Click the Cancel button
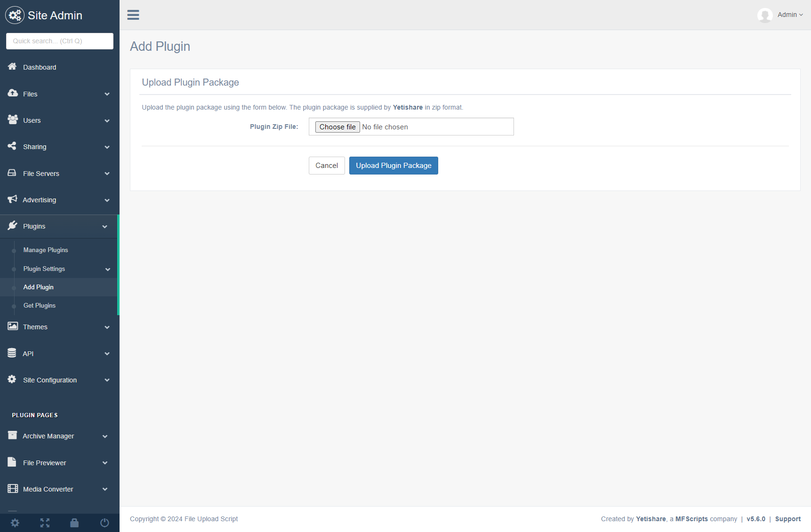 (x=327, y=166)
